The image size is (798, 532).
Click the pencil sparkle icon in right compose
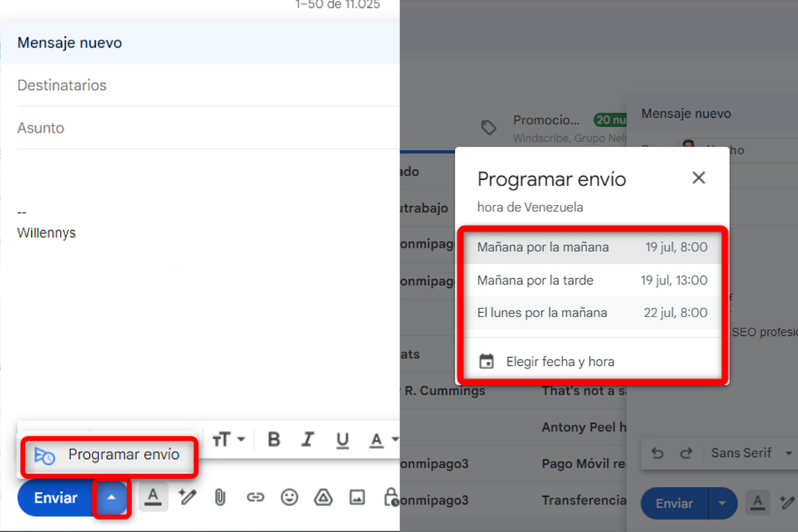tap(788, 503)
